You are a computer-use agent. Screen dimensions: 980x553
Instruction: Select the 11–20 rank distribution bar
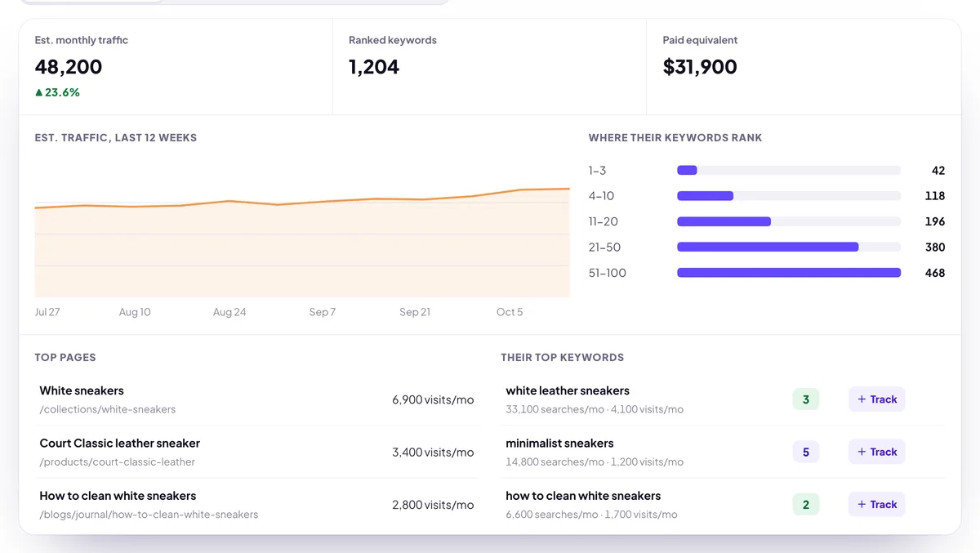click(789, 221)
